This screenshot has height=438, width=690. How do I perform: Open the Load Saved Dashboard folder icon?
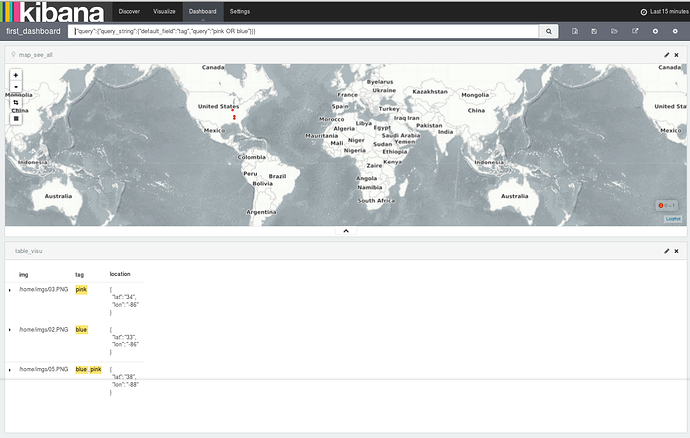click(614, 31)
